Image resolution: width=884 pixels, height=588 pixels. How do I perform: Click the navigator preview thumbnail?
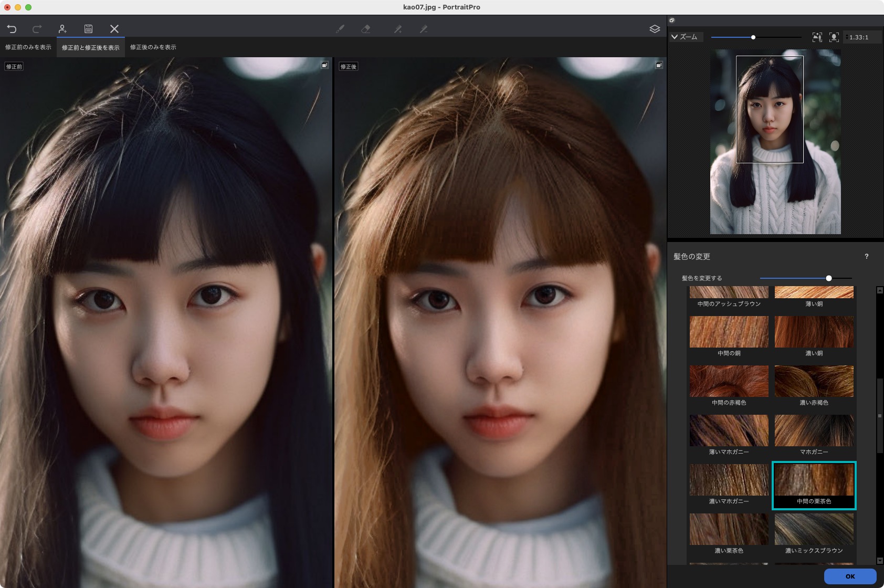tap(775, 142)
